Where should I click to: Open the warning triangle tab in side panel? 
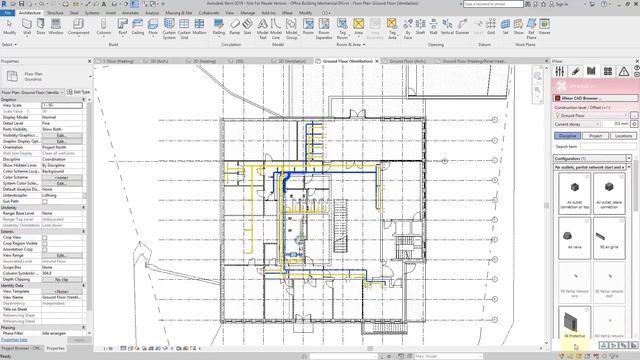623,71
